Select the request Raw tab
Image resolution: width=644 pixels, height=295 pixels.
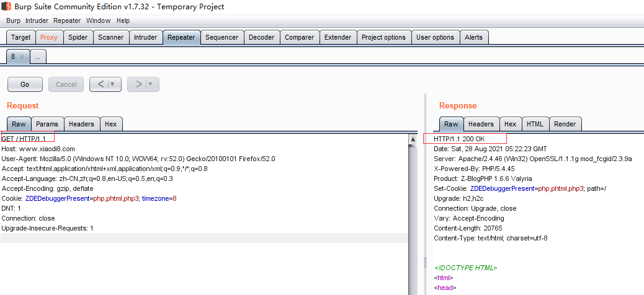(x=19, y=124)
